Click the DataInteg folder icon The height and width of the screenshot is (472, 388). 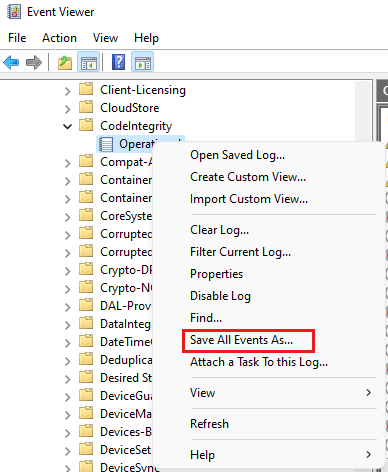pyautogui.click(x=86, y=323)
